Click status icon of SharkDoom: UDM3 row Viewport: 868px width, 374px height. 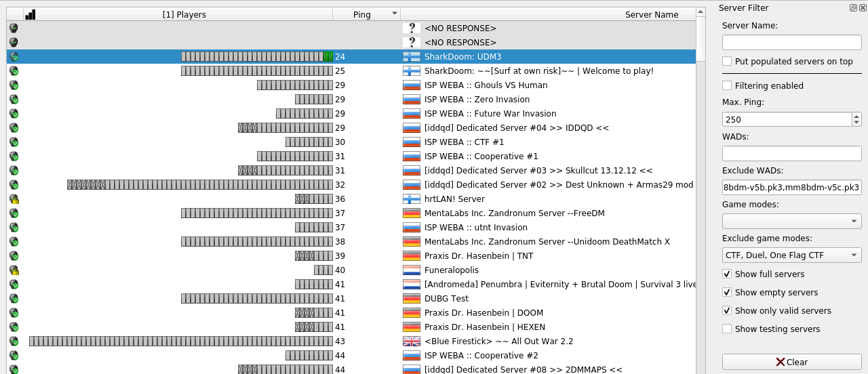[14, 57]
